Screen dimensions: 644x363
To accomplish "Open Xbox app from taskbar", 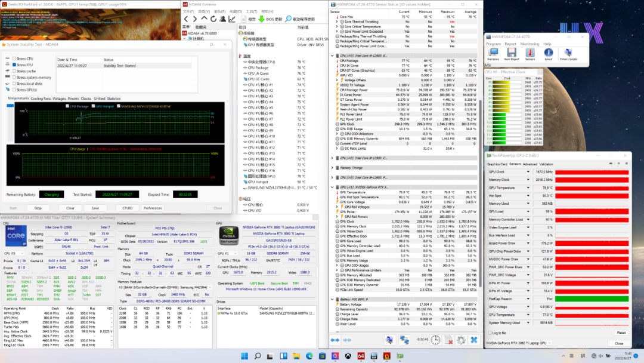I will pyautogui.click(x=347, y=356).
